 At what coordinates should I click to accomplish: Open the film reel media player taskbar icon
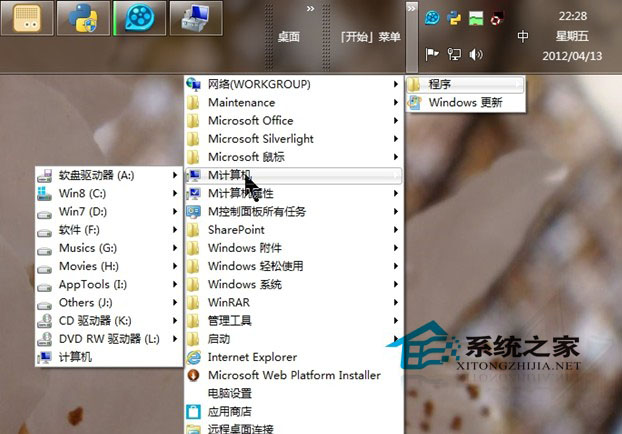(x=141, y=18)
